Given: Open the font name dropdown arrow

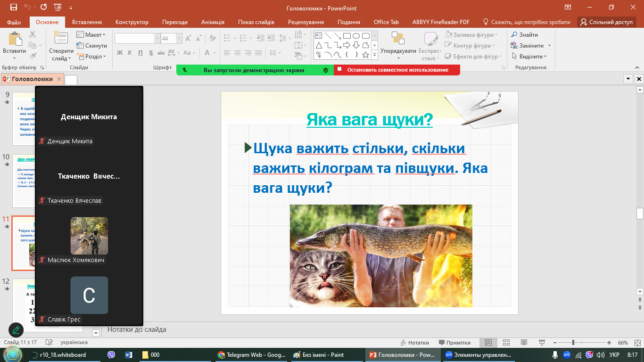Looking at the screenshot, I should pyautogui.click(x=157, y=39).
